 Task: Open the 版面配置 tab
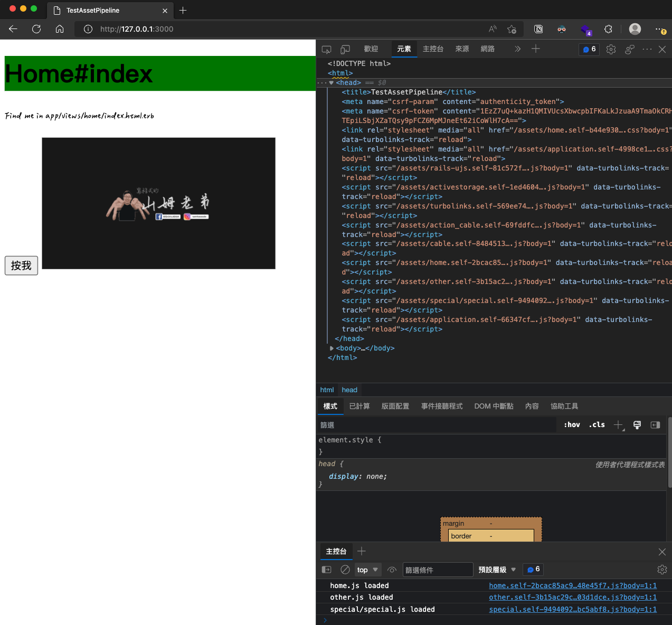coord(395,406)
